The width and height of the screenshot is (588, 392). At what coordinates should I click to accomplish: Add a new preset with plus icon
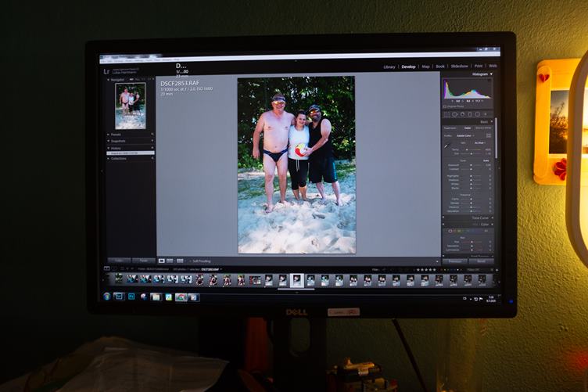pyautogui.click(x=152, y=135)
